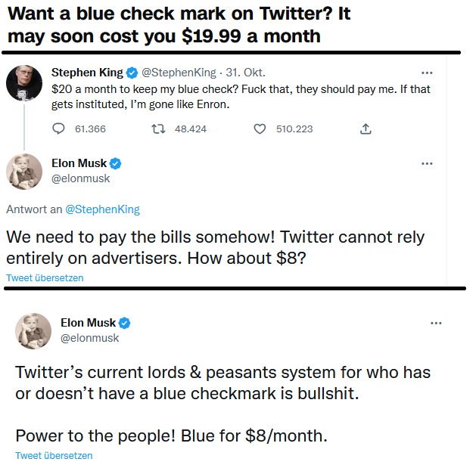Click 'Tweet übersetzen' under the $8 reply
This screenshot has height=468, width=476.
pos(45,278)
